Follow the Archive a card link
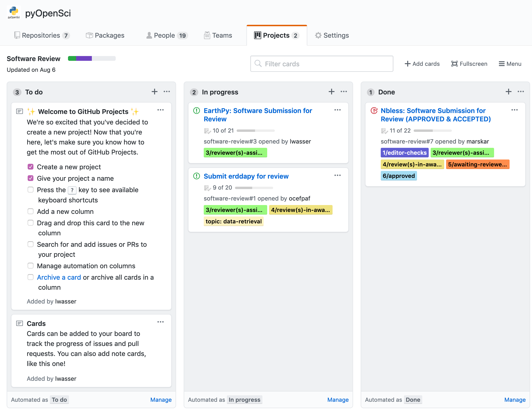Viewport: 532px width, 412px height. 59,277
